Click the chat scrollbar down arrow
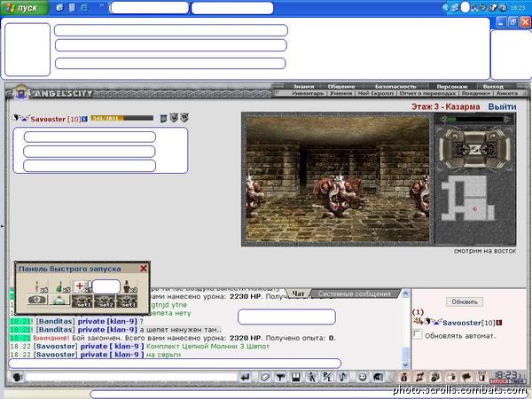The image size is (532, 399). click(405, 365)
